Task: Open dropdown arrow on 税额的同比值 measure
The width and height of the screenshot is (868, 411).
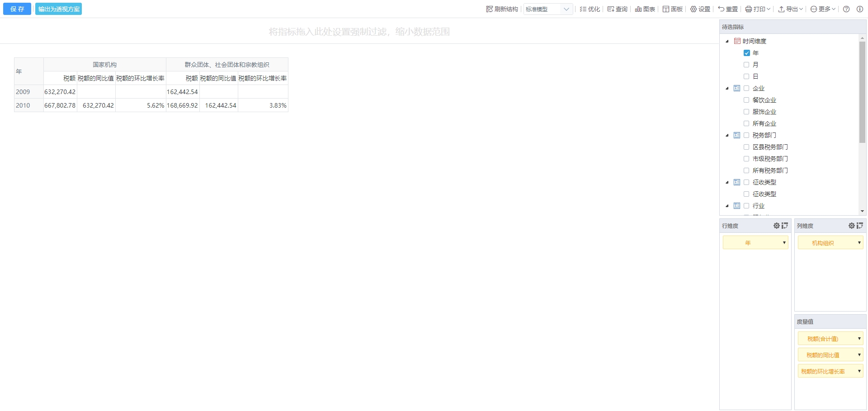Action: 859,355
